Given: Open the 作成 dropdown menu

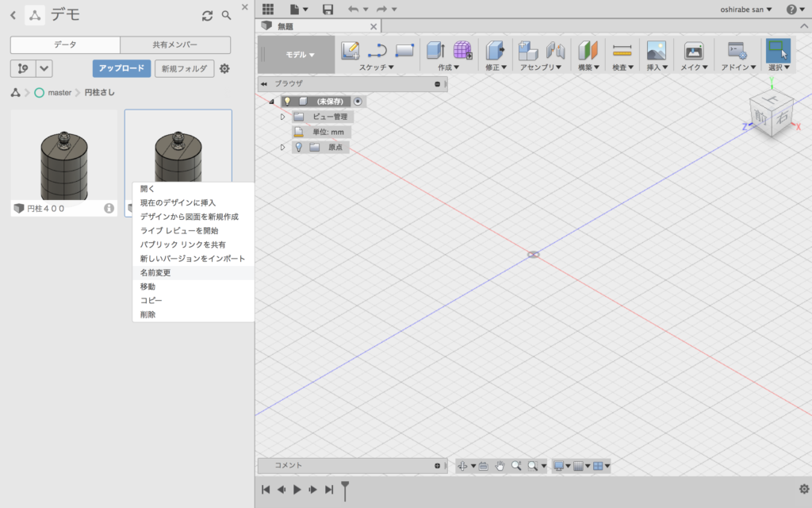Looking at the screenshot, I should [449, 67].
